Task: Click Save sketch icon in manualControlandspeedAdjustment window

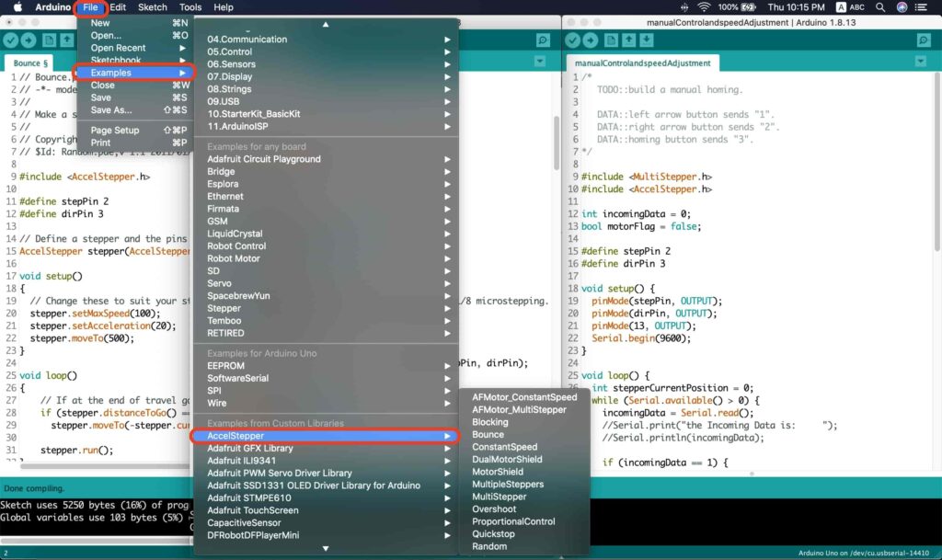Action: tap(647, 40)
